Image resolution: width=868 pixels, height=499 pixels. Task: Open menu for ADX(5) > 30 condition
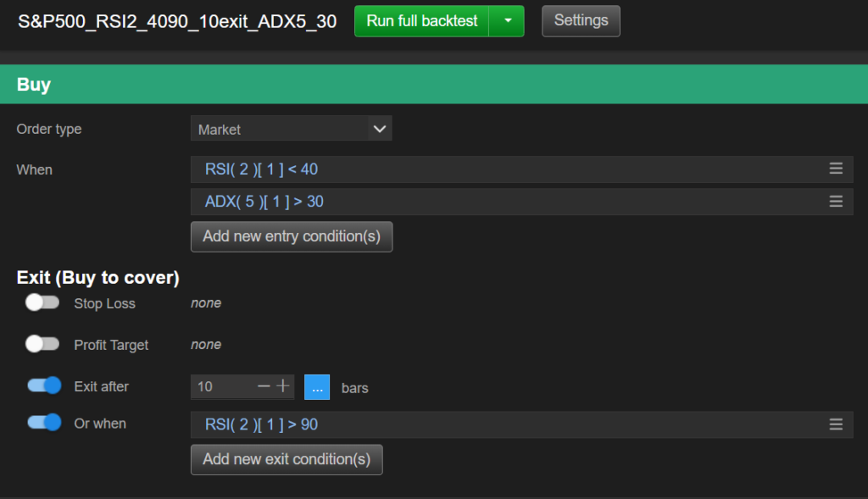[836, 202]
